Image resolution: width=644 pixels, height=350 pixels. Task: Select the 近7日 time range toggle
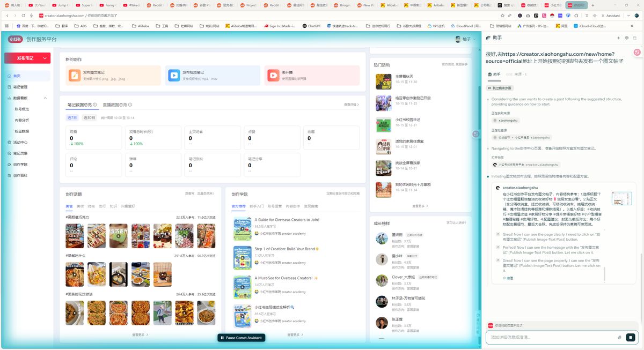[x=71, y=117]
